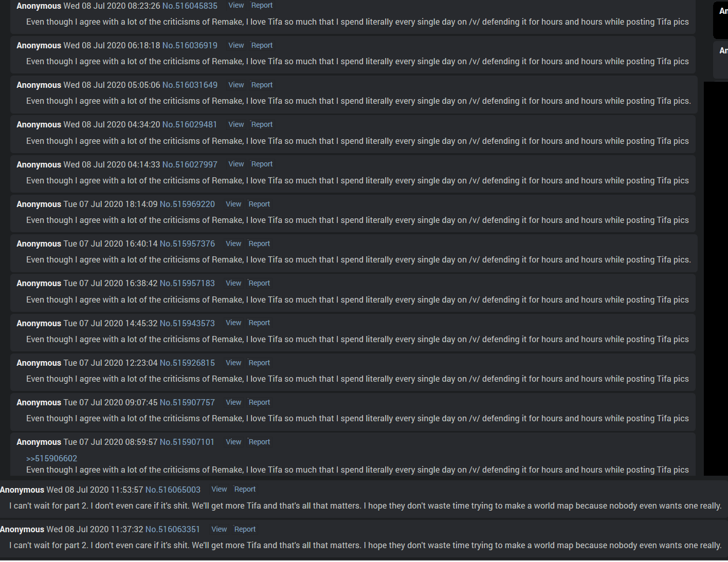This screenshot has height=562, width=728.
Task: Click post number No.515969220
Action: 187,204
